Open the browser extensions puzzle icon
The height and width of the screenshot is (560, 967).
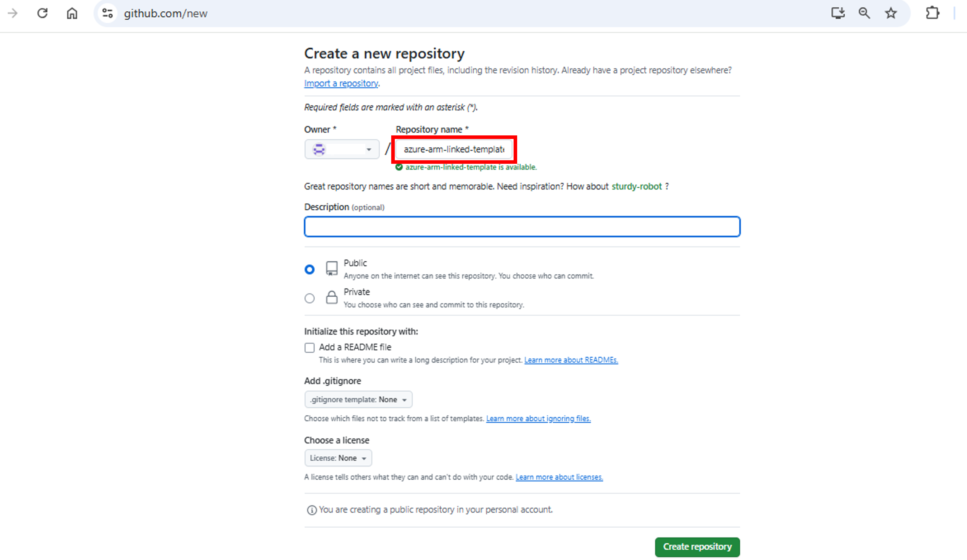tap(932, 13)
